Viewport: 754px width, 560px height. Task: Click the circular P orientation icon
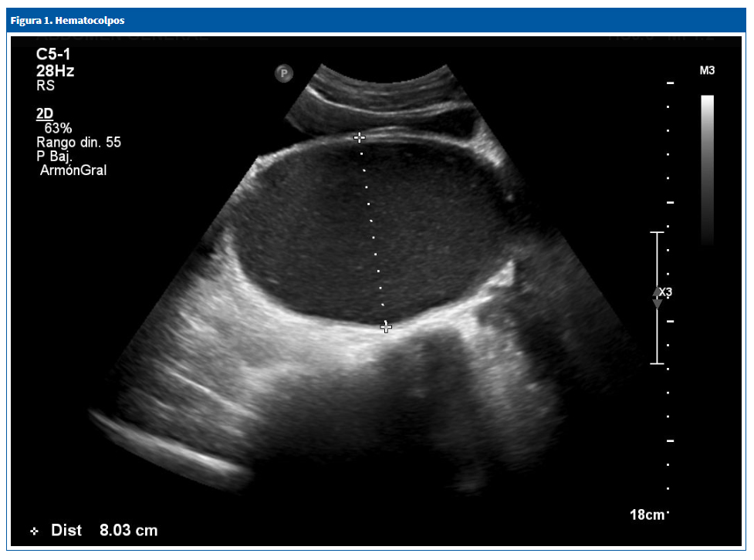click(x=284, y=74)
